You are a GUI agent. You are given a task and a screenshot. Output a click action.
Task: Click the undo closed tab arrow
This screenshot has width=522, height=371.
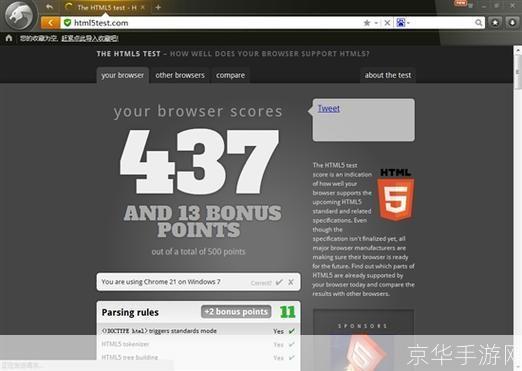click(50, 7)
